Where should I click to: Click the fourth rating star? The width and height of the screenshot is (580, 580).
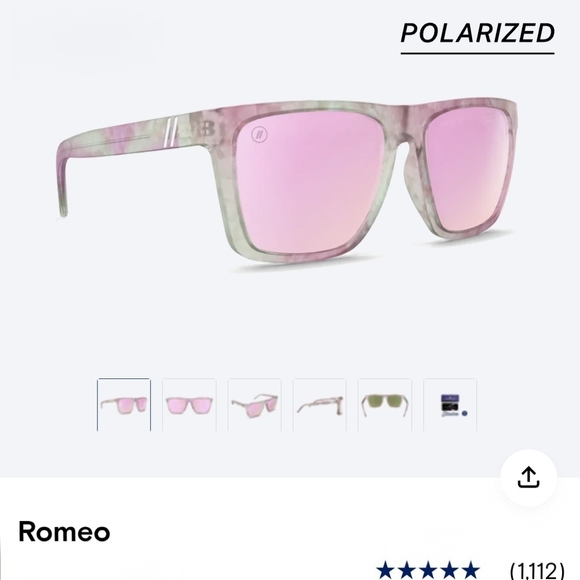coord(449,570)
